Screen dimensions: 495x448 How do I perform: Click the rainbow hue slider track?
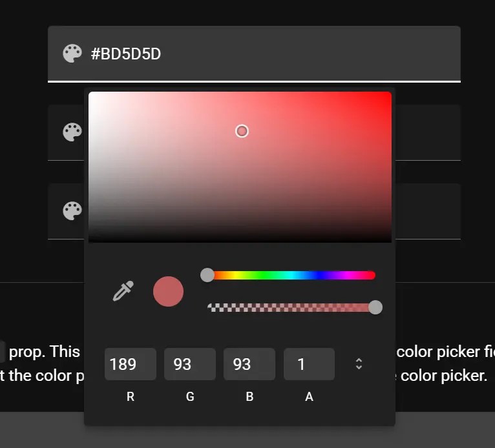pyautogui.click(x=291, y=275)
